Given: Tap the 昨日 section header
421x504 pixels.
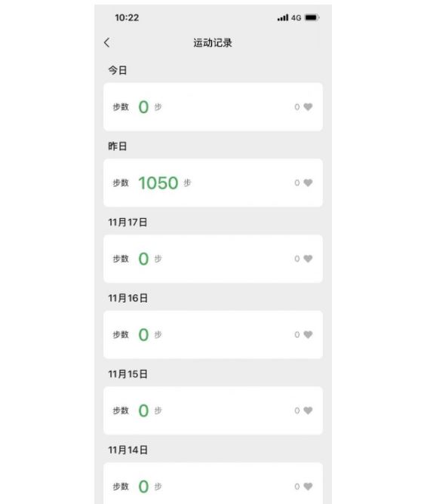Looking at the screenshot, I should (x=118, y=146).
